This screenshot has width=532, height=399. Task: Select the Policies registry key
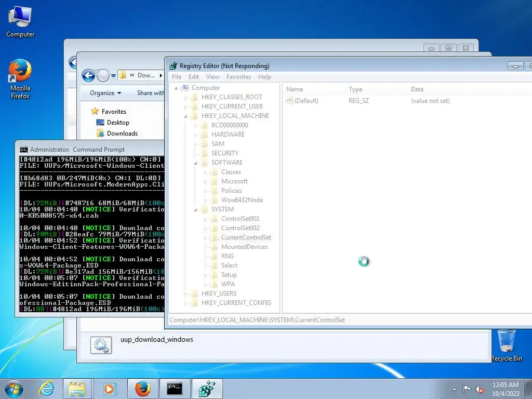pyautogui.click(x=232, y=191)
